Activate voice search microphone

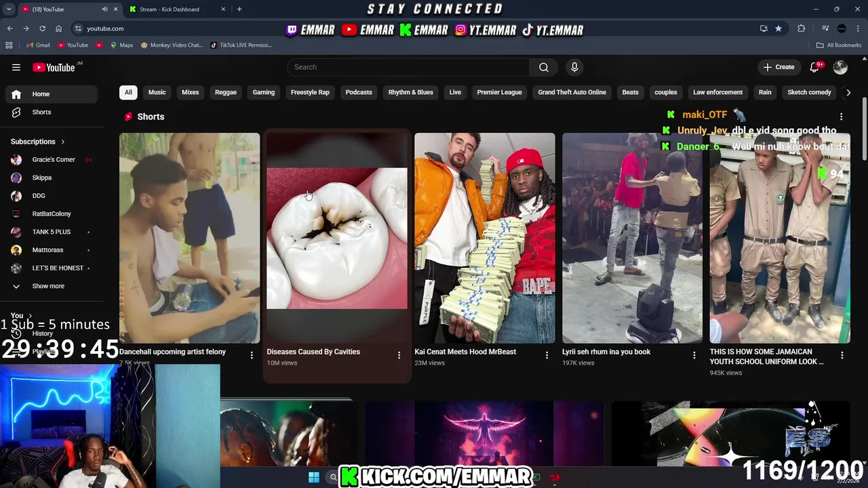point(574,67)
